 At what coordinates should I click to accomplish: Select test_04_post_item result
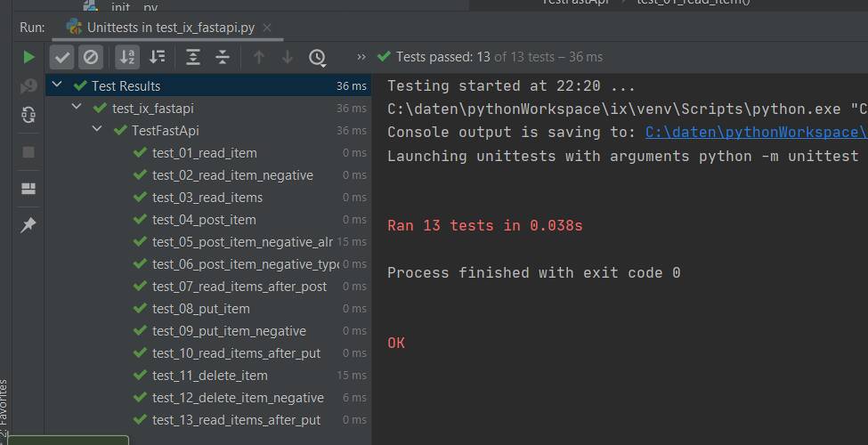click(208, 220)
